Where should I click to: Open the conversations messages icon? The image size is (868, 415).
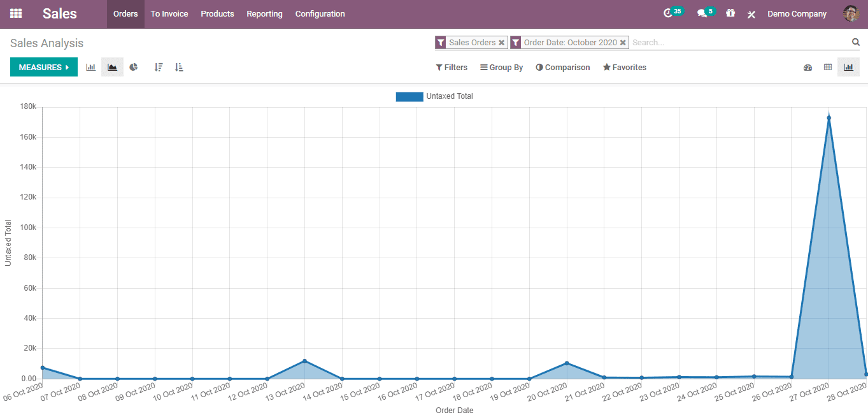click(x=702, y=13)
